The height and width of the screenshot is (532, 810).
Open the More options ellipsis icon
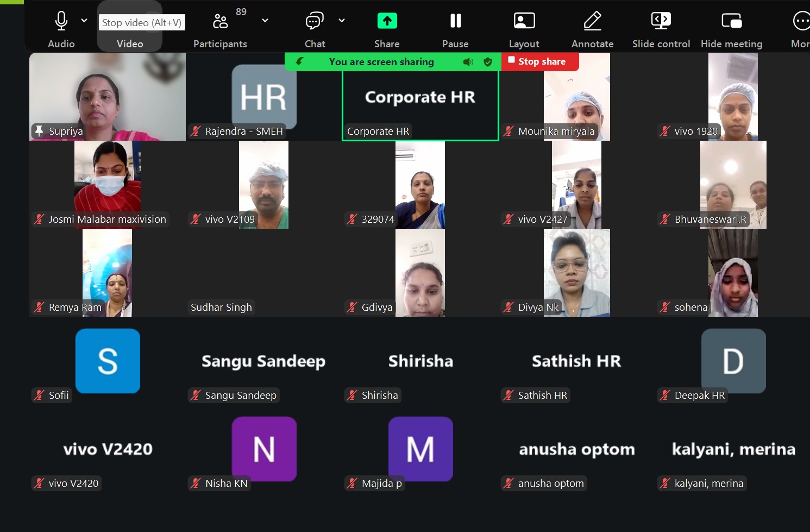click(801, 21)
